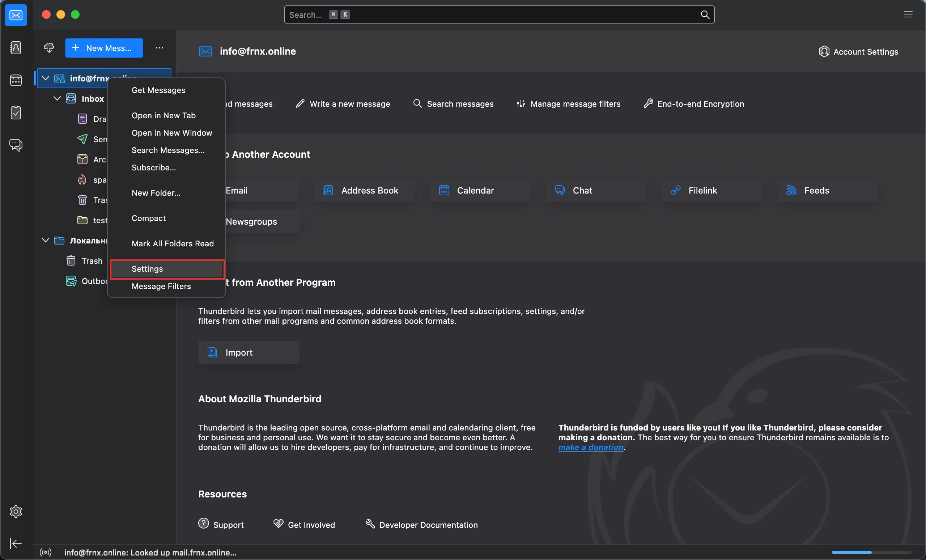Open the Tasks space icon
Viewport: 926px width, 560px height.
point(16,113)
